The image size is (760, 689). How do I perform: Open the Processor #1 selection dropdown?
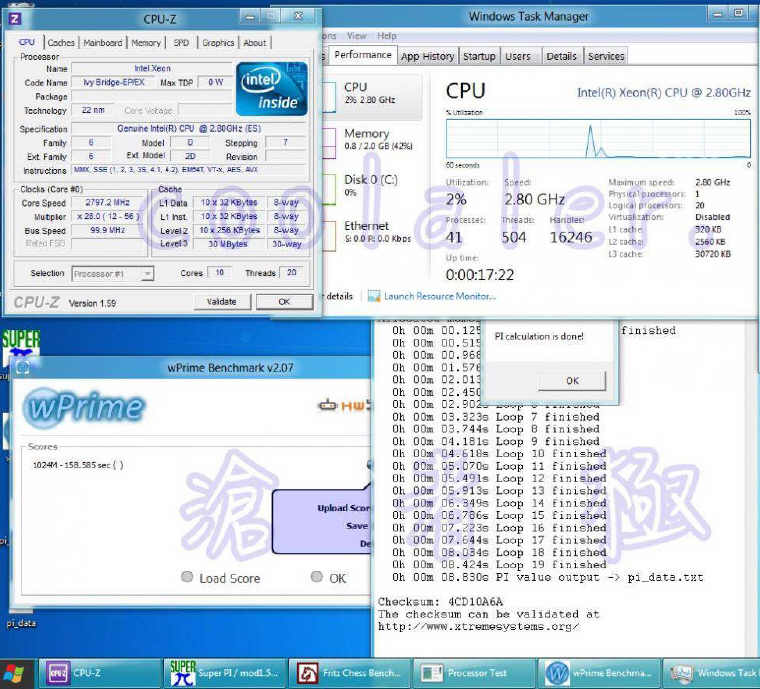pos(112,274)
